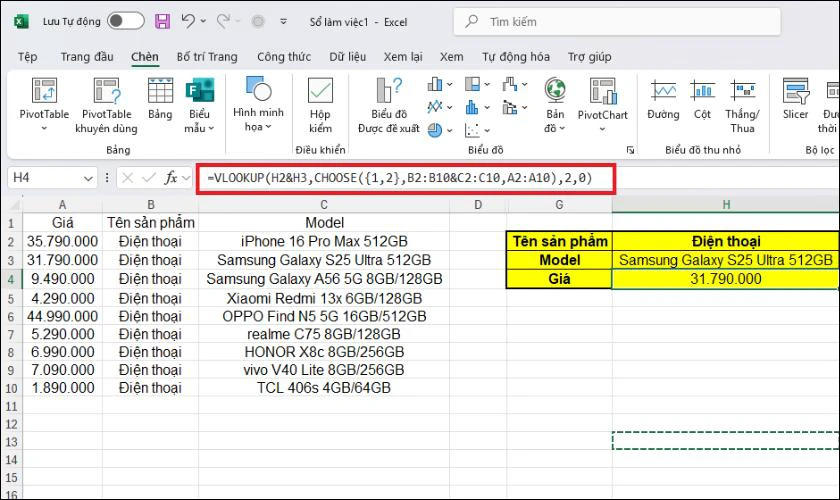Select column C header

point(324,205)
